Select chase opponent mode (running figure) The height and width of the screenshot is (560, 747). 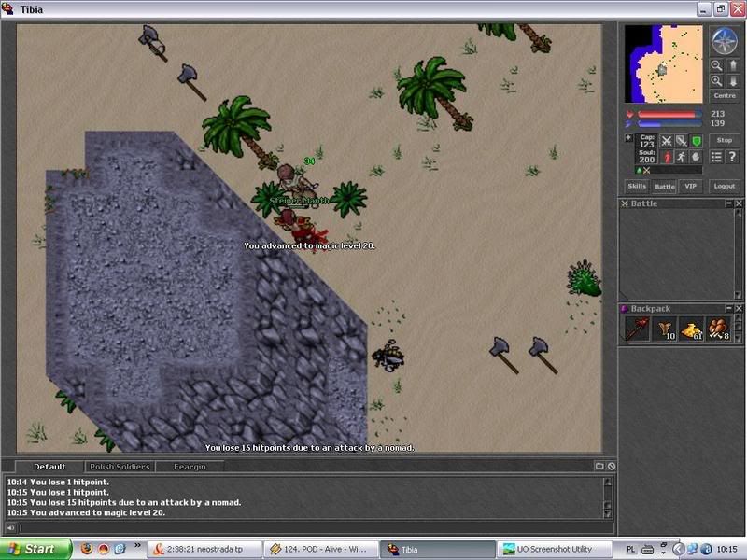[682, 157]
